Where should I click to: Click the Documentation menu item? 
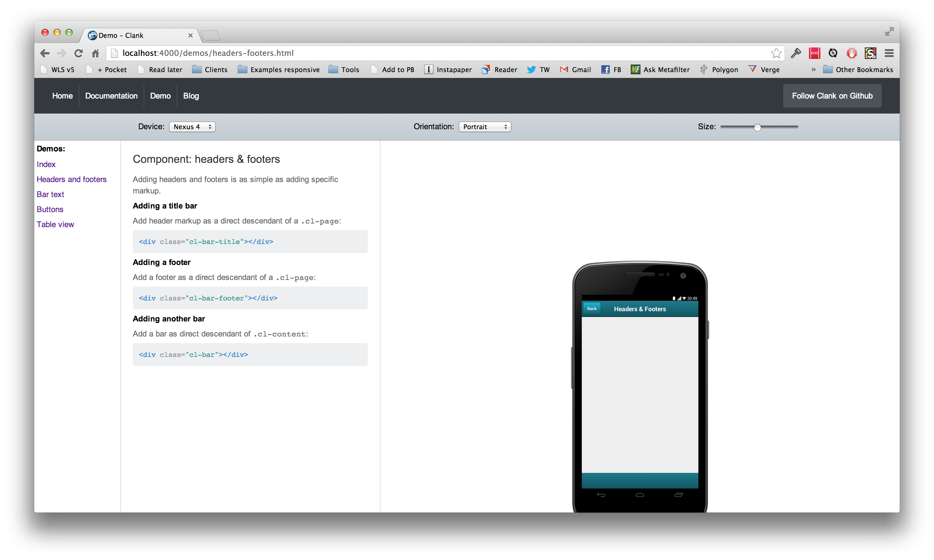[x=111, y=95]
